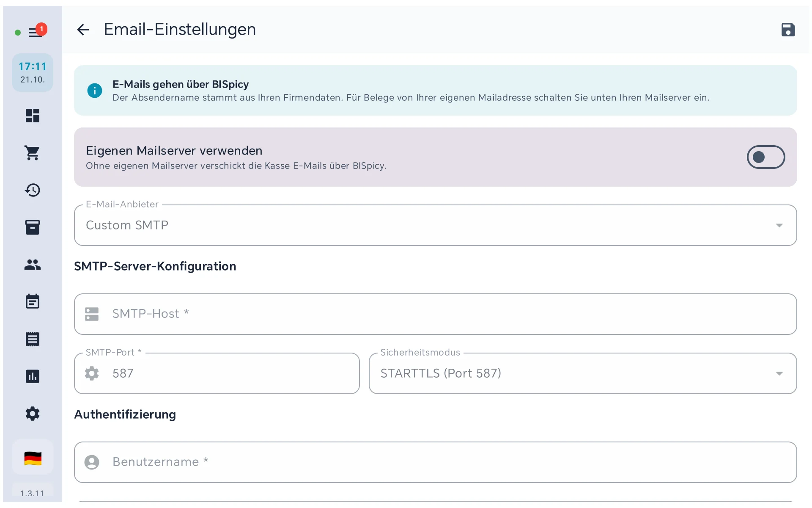Image resolution: width=812 pixels, height=508 pixels.
Task: Open the customers people icon
Action: click(x=33, y=265)
